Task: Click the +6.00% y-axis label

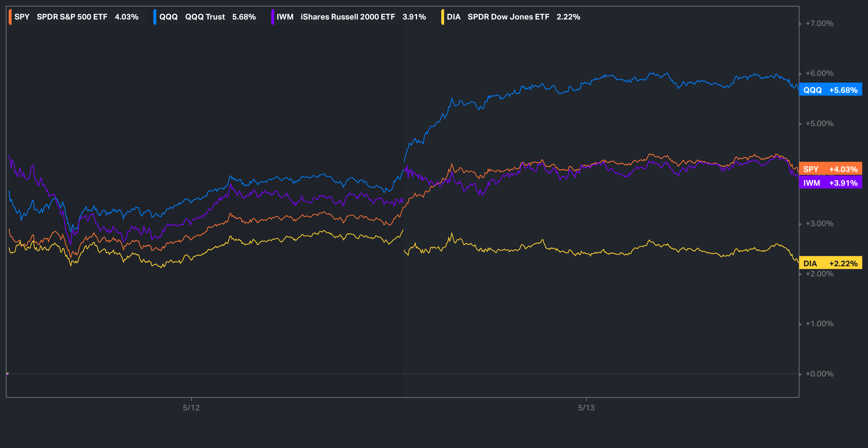Action: click(819, 73)
